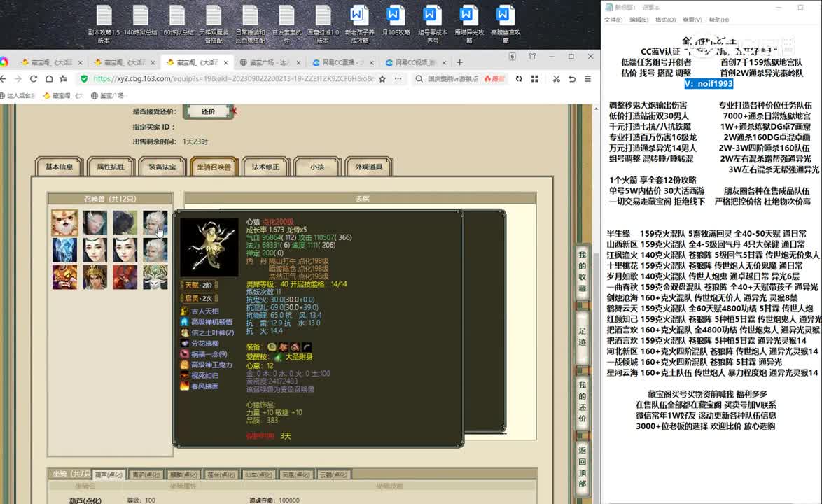822x504 pixels.
Task: Open the browser hamburger menu
Action: pyautogui.click(x=587, y=78)
